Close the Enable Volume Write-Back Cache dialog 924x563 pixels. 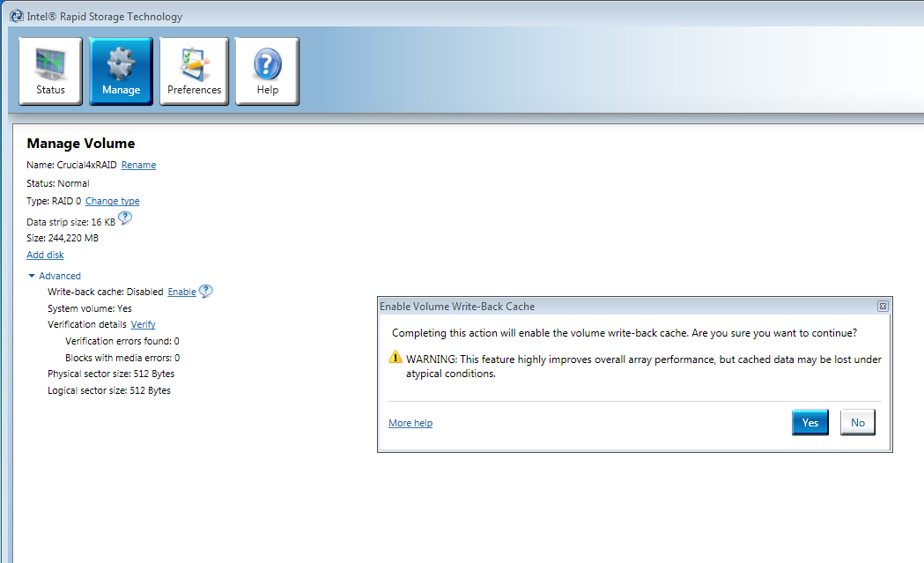point(883,306)
